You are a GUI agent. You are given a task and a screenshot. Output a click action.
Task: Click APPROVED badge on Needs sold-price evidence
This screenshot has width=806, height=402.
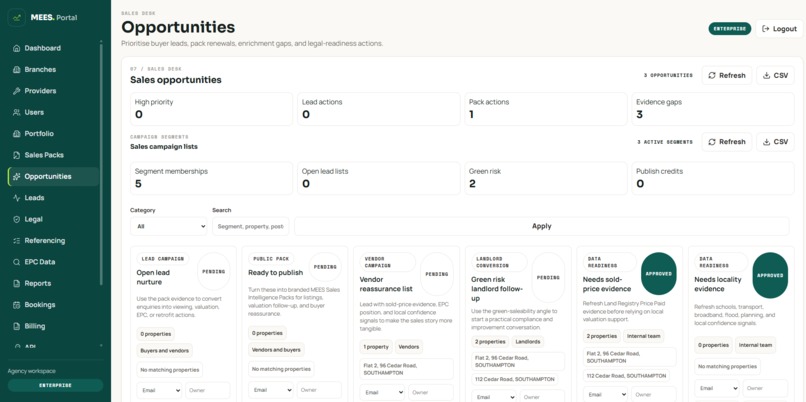[658, 275]
